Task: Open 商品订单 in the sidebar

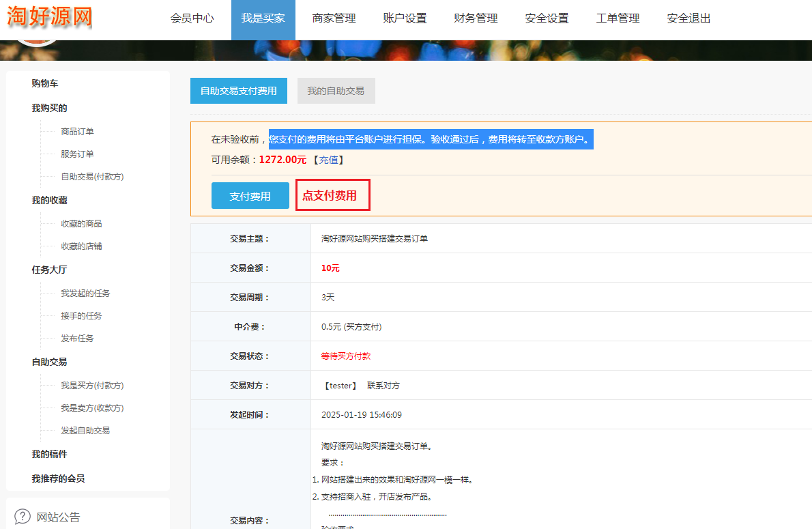Action: (77, 132)
